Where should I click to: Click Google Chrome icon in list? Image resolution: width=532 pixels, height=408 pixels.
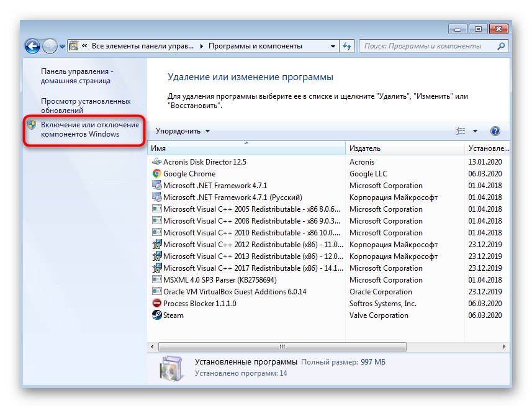click(x=157, y=173)
